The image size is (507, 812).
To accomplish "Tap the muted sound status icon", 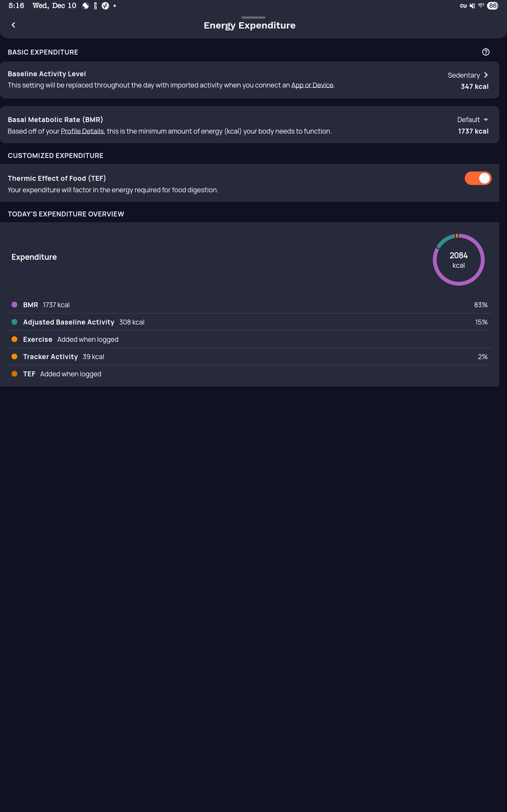I will [x=472, y=6].
